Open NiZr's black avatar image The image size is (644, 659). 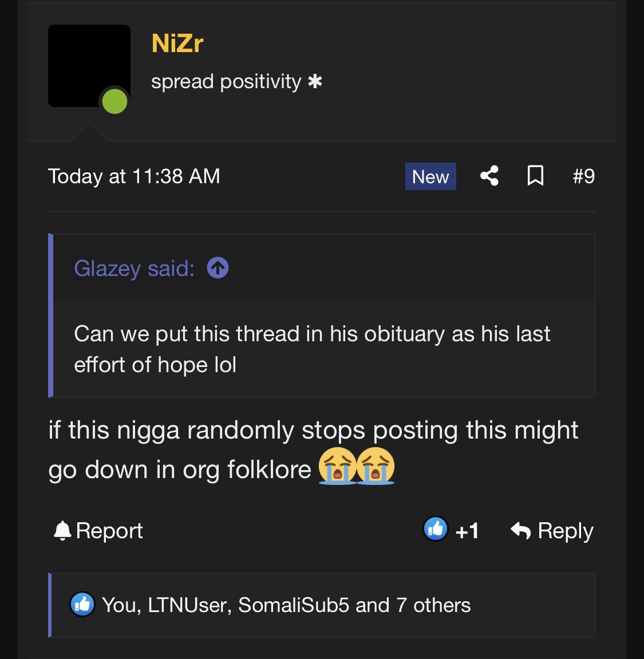click(x=89, y=66)
